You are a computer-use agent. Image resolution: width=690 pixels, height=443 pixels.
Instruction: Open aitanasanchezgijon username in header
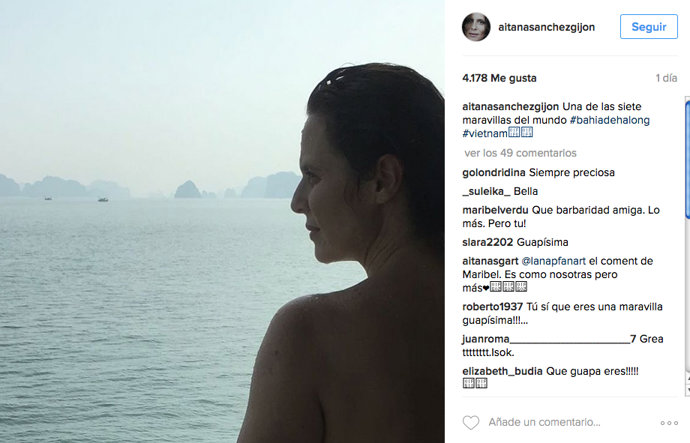tap(546, 27)
